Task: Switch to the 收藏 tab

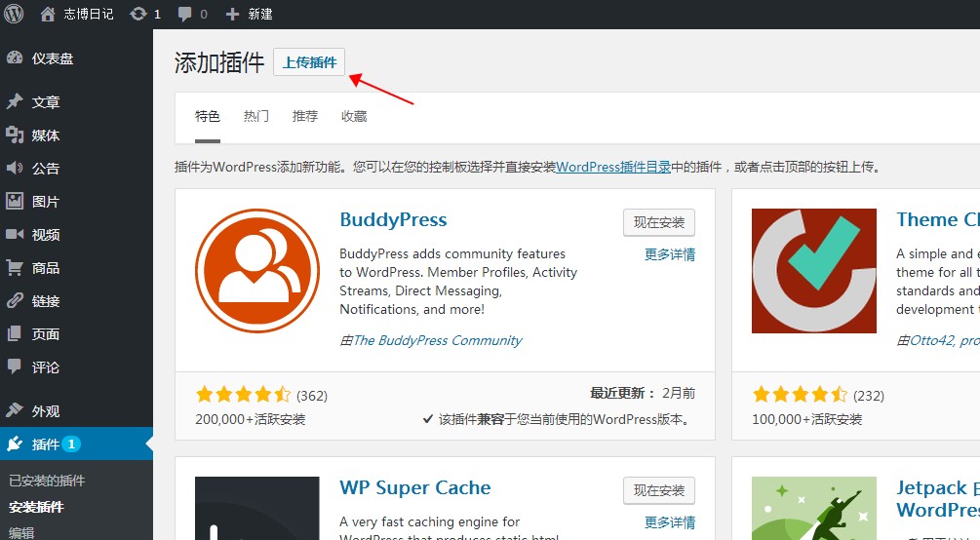Action: coord(354,116)
